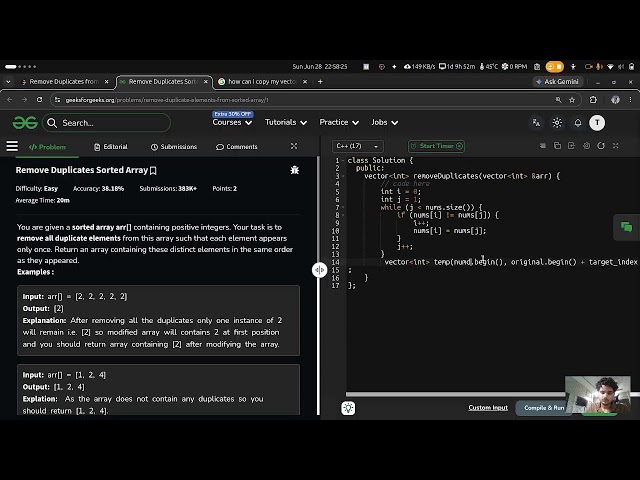Open the Custom Input link
Screen dimensions: 640x480
pos(488,408)
